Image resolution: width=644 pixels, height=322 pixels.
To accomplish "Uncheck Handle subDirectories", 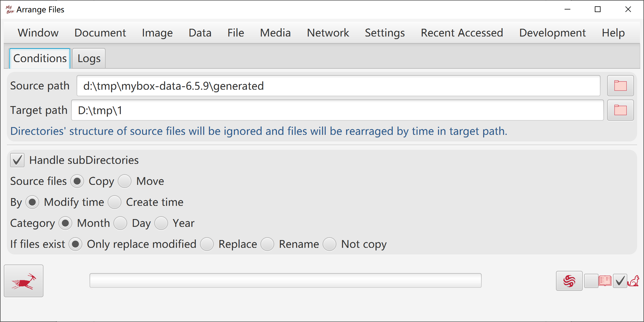I will click(x=17, y=160).
